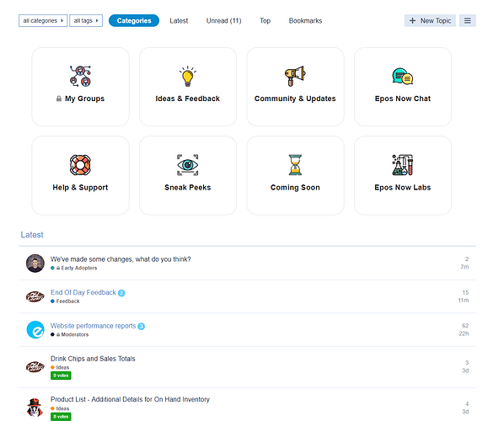Screen dimensions: 504x421
Task: Switch to the Unread (11) tab
Action: 223,20
